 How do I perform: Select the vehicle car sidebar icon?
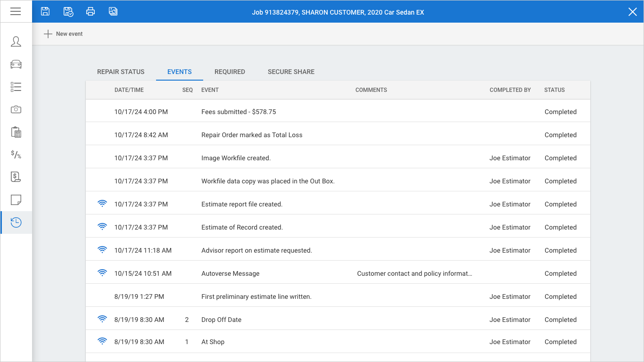[16, 64]
